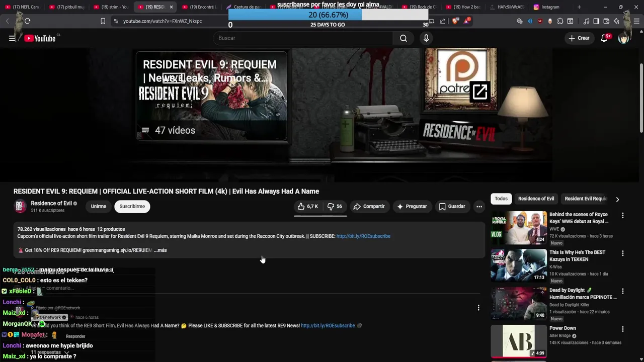Switch to strim - You browser tab
The height and width of the screenshot is (362, 644).
[111, 7]
